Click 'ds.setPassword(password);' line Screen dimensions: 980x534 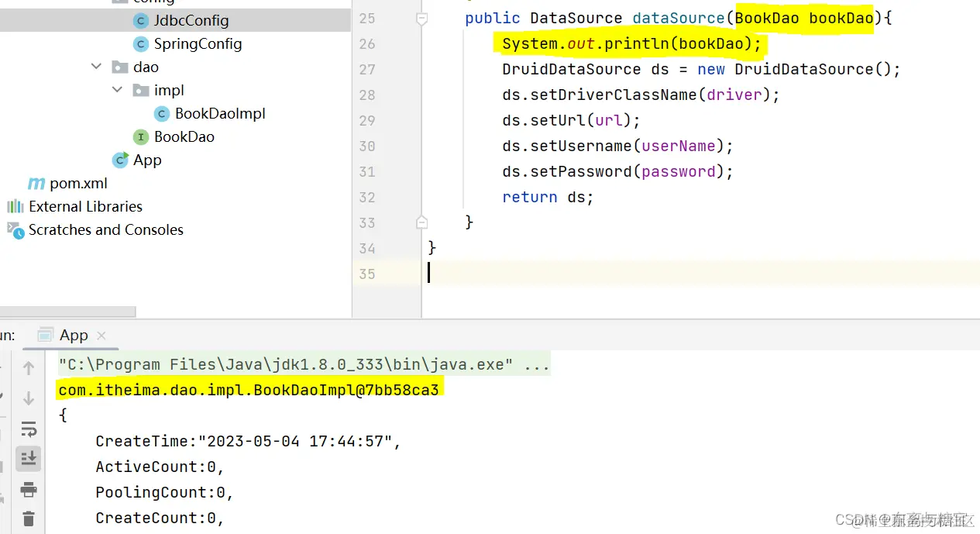click(617, 171)
